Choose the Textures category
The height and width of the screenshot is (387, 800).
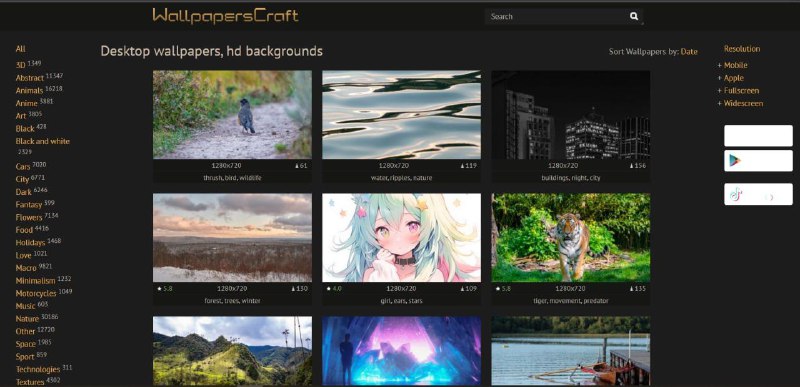tap(30, 382)
